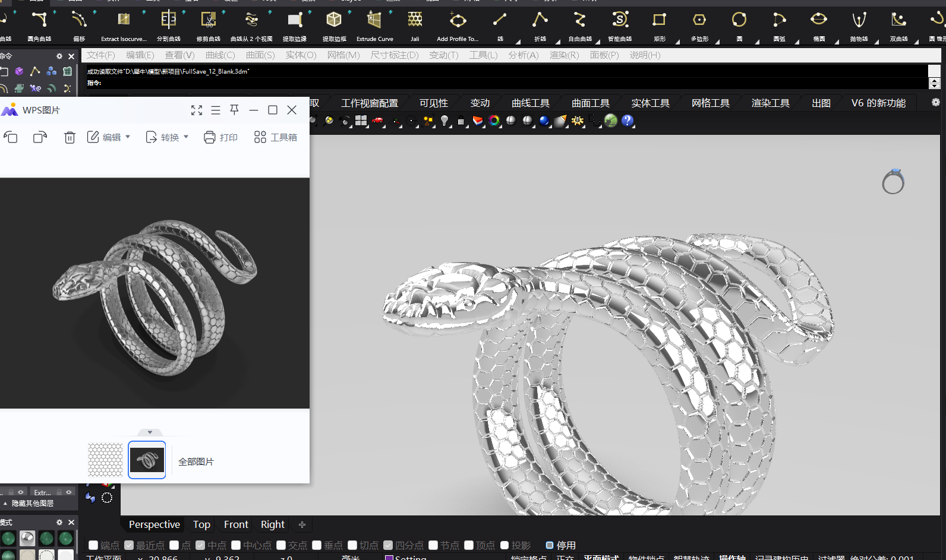946x560 pixels.
Task: Switch to the Top viewport tab
Action: click(201, 524)
